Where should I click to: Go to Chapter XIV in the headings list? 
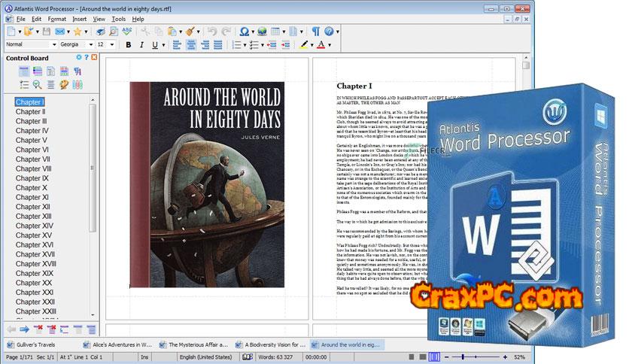pyautogui.click(x=35, y=226)
